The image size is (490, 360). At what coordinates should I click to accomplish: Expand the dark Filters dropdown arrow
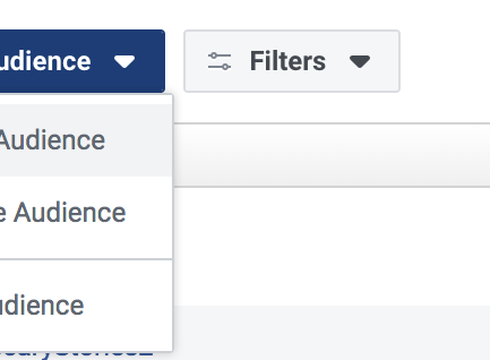coord(360,62)
